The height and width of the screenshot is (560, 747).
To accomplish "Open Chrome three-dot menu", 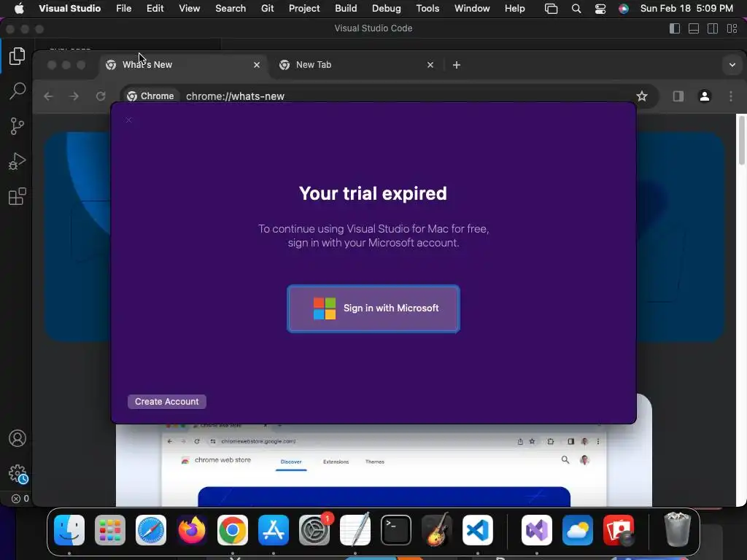I will tap(731, 96).
